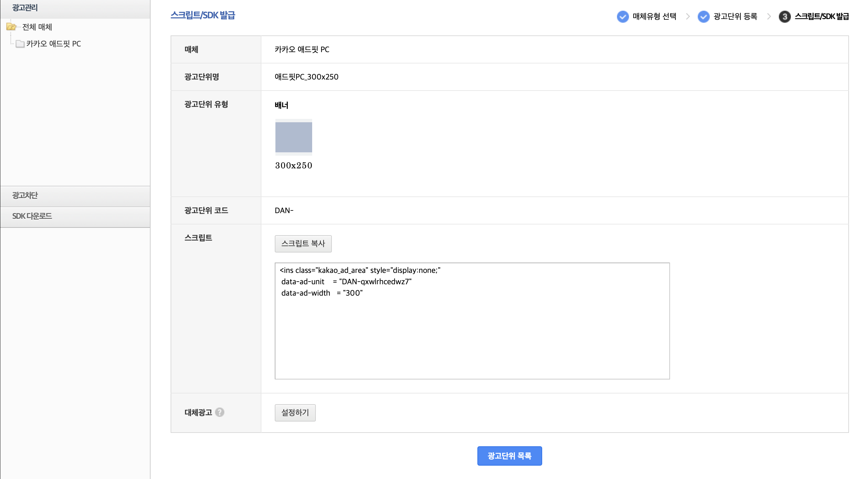The height and width of the screenshot is (479, 868).
Task: Click chevron arrow after 매체유형 선택 step
Action: pos(688,16)
